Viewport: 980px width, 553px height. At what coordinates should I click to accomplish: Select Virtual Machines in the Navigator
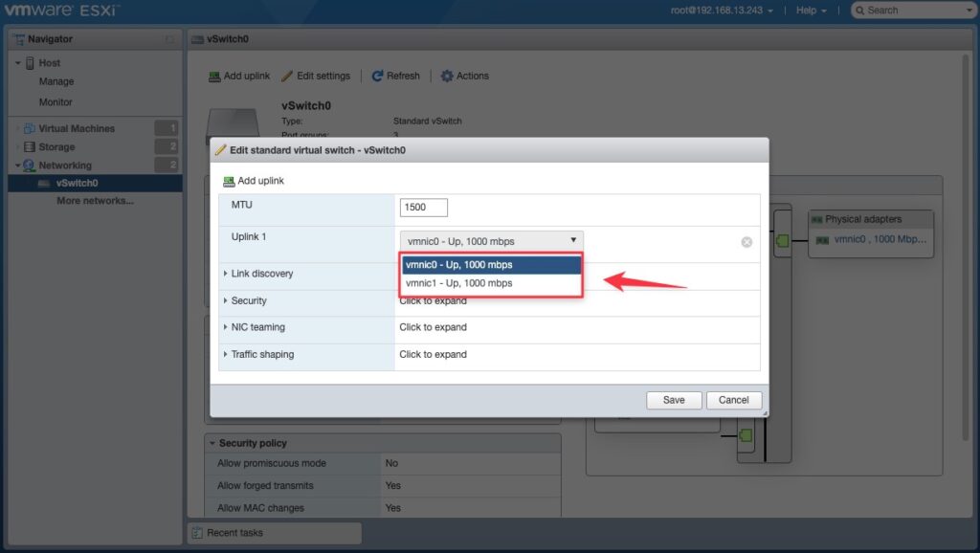(77, 129)
